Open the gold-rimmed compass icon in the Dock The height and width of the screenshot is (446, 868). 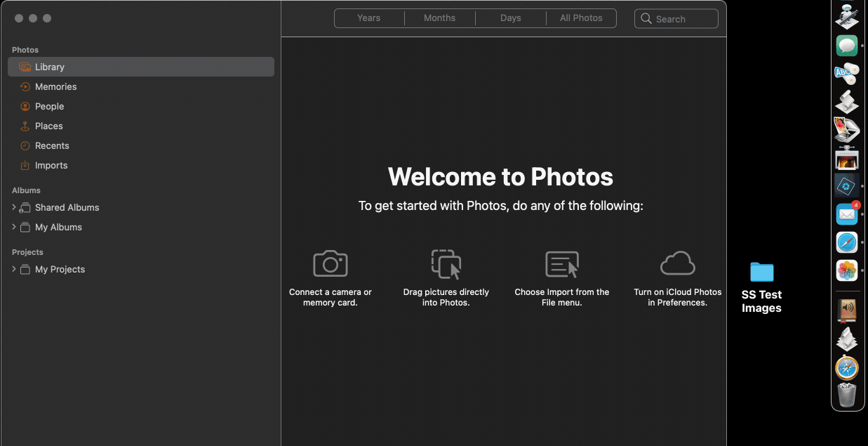(847, 368)
